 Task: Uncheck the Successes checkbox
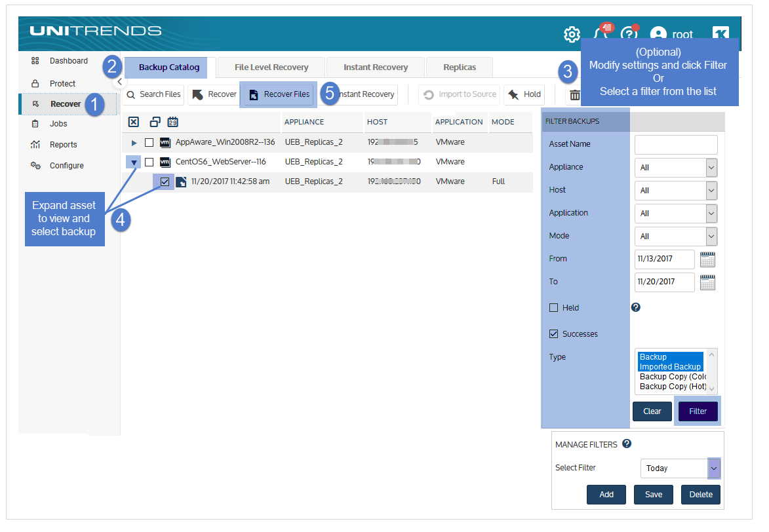tap(554, 334)
